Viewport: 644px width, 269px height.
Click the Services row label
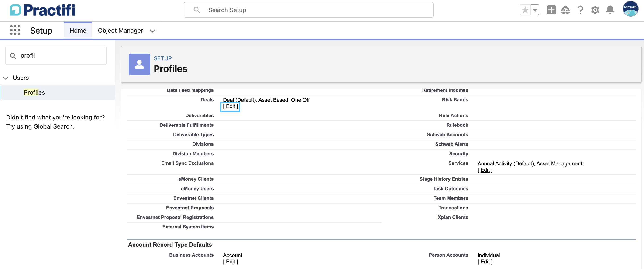(458, 163)
